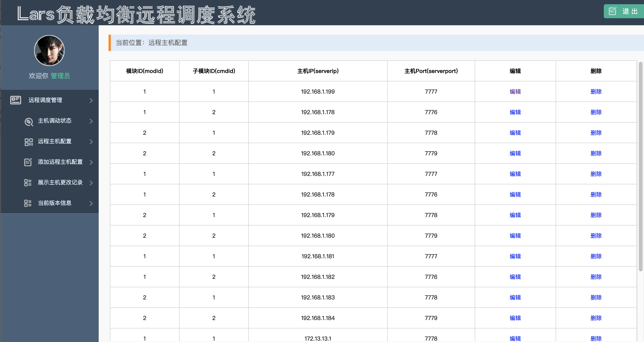Click 删除 link for 192.168.1.184
Viewport: 644px width, 342px height.
pos(596,318)
